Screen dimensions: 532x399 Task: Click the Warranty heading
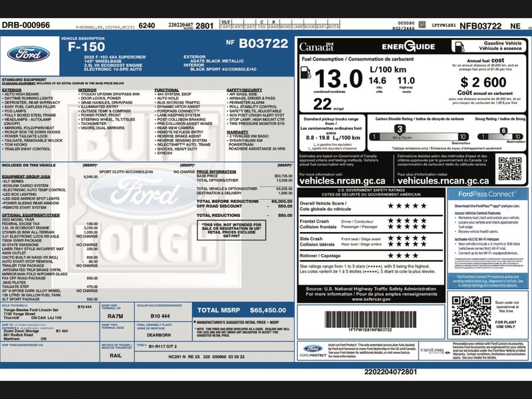click(237, 132)
